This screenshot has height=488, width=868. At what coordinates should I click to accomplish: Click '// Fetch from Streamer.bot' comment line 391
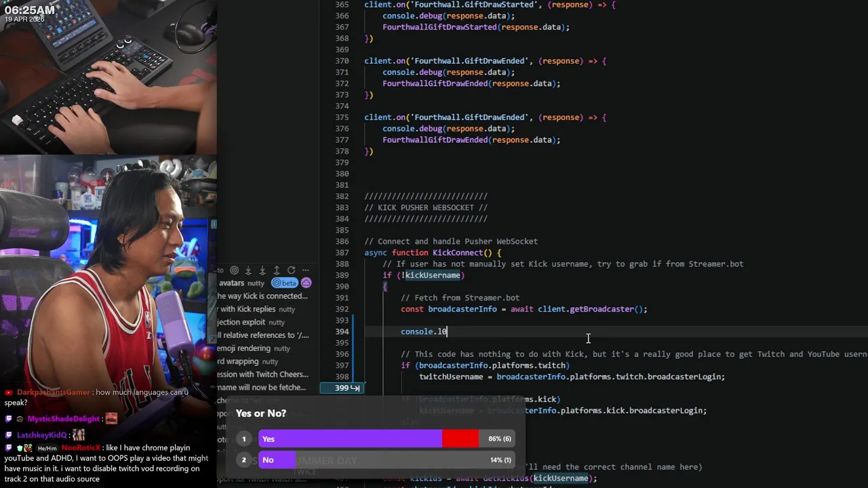(460, 298)
